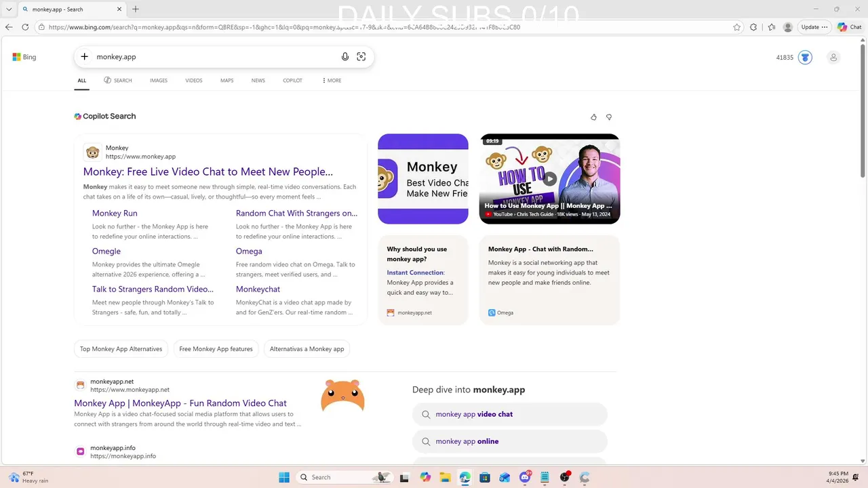This screenshot has width=868, height=488.
Task: Open the Monkey Run sublink
Action: tap(115, 213)
